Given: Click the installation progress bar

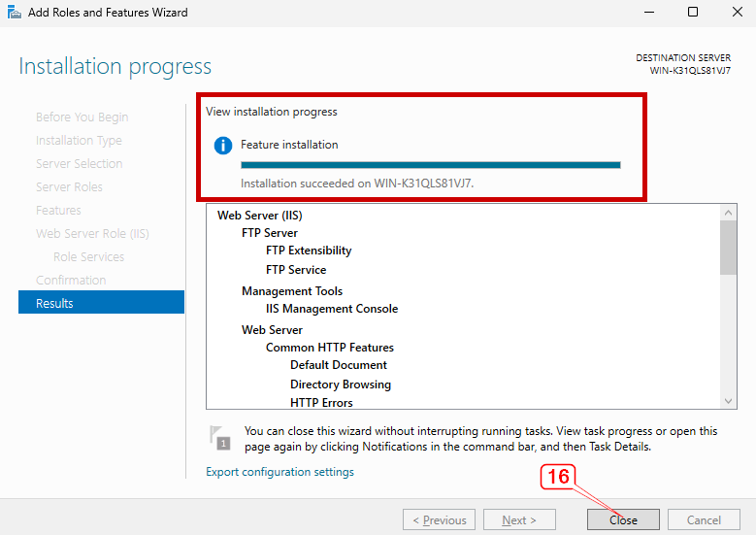Looking at the screenshot, I should pyautogui.click(x=431, y=165).
